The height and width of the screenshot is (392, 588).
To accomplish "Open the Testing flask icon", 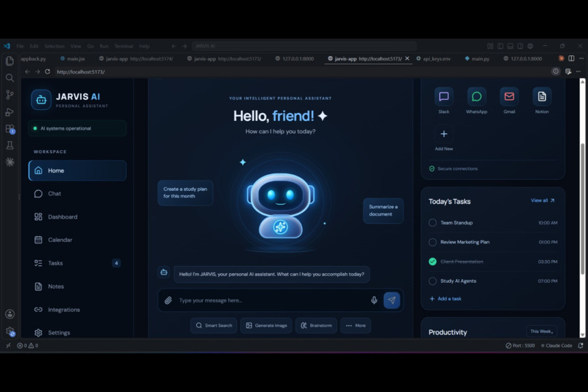I will pyautogui.click(x=9, y=145).
